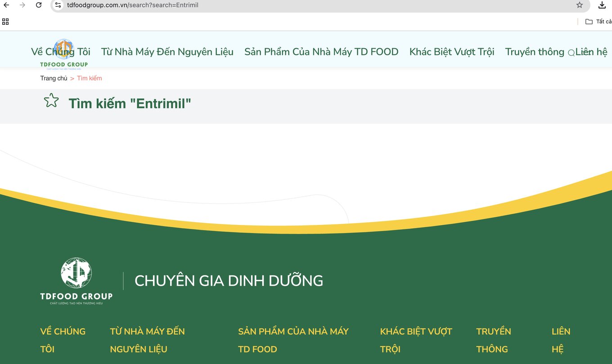Open footer link 'VỀ CHÚNG TÔI'

(x=63, y=340)
